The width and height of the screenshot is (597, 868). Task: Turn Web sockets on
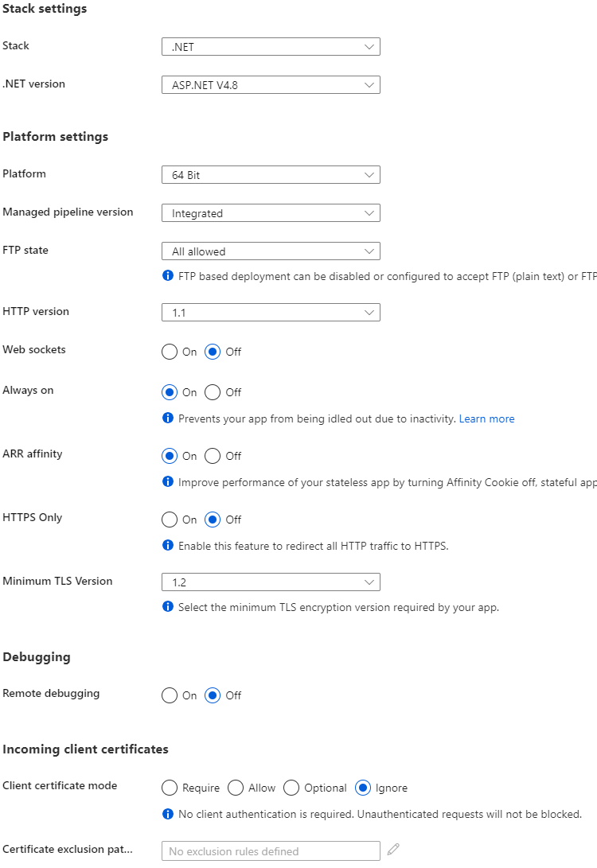click(169, 351)
